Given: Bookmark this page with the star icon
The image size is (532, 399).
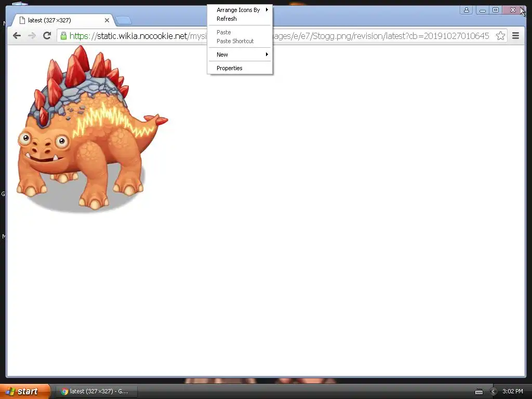Looking at the screenshot, I should (500, 36).
